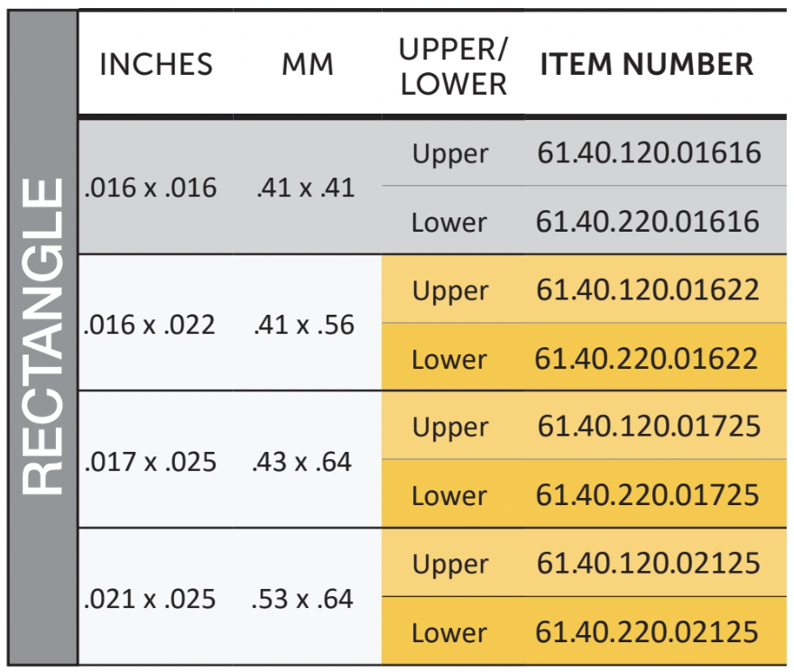Select the .021 x .025 inches cell
794x672 pixels.
[x=150, y=599]
